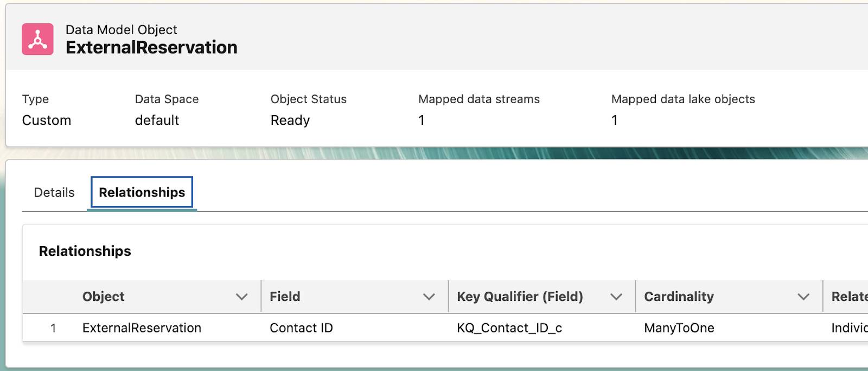The width and height of the screenshot is (868, 371).
Task: Click the ExternalReservation cell in row 1
Action: 142,328
